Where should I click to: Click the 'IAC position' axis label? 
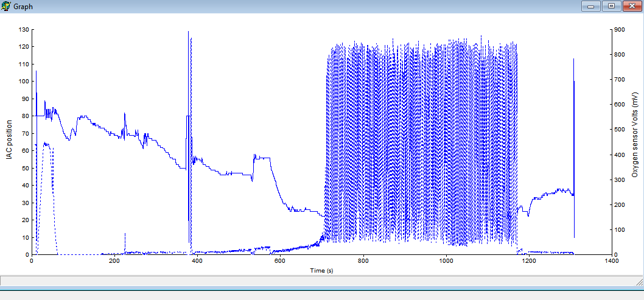point(9,139)
